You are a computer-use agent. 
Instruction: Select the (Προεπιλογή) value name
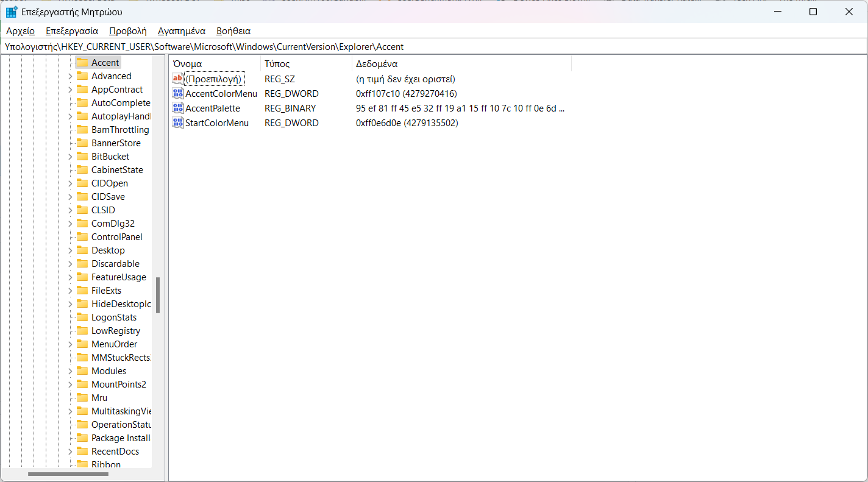214,79
